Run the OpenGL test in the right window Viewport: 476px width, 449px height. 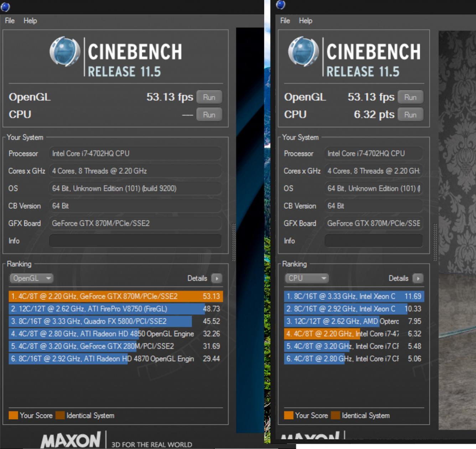pyautogui.click(x=410, y=97)
